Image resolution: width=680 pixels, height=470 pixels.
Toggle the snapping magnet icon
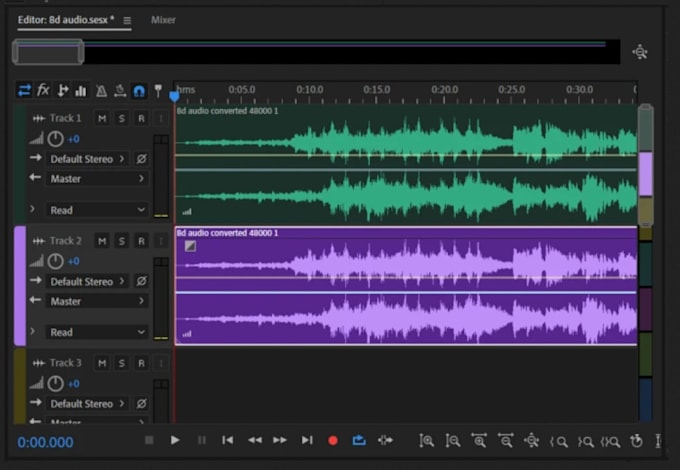click(139, 90)
